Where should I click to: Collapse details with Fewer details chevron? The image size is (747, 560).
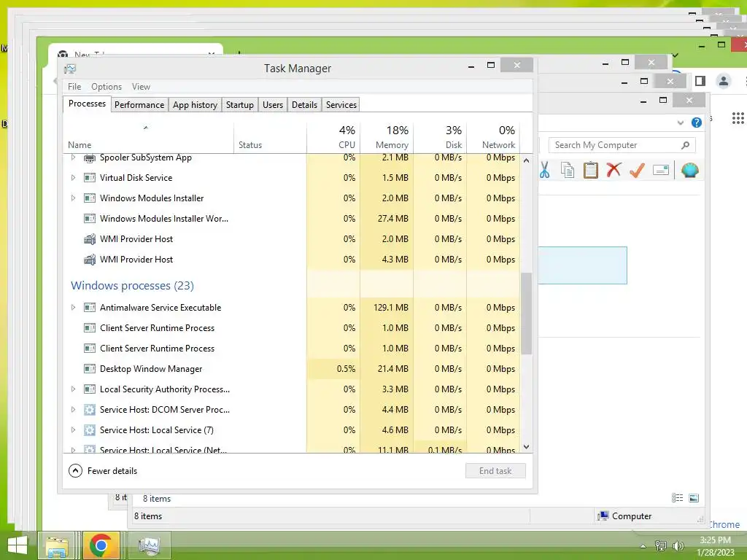coord(75,471)
